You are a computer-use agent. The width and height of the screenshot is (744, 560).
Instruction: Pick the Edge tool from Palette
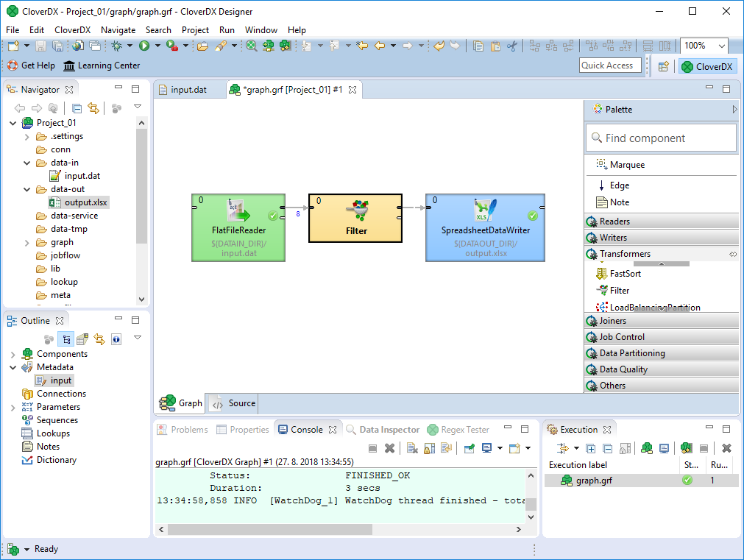[619, 185]
